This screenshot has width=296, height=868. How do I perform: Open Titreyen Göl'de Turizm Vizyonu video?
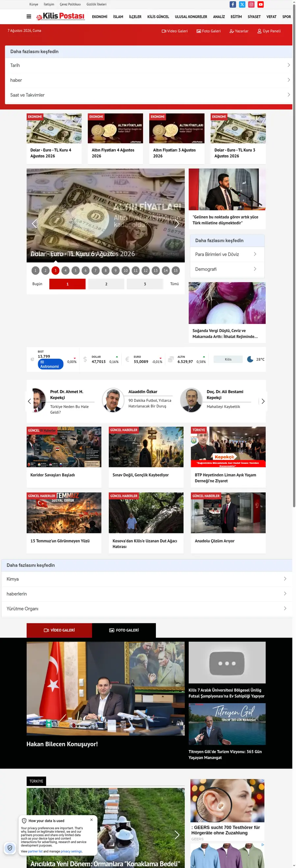(227, 731)
